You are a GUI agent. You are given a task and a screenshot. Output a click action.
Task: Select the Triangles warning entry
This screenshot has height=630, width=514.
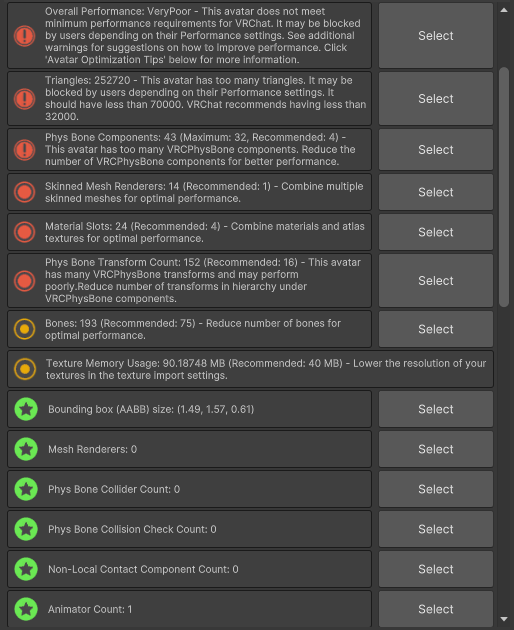point(436,98)
